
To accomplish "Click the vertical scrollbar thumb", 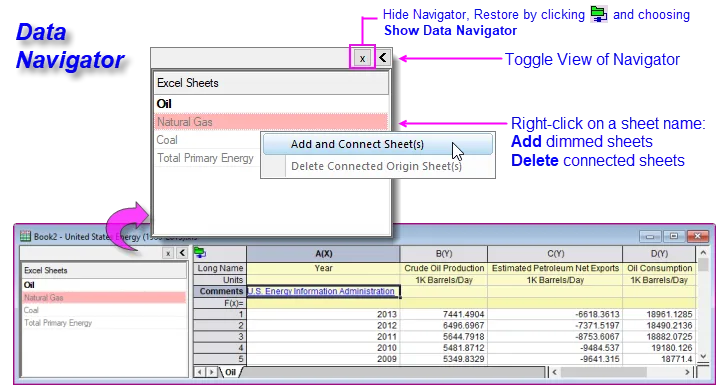I will click(703, 265).
